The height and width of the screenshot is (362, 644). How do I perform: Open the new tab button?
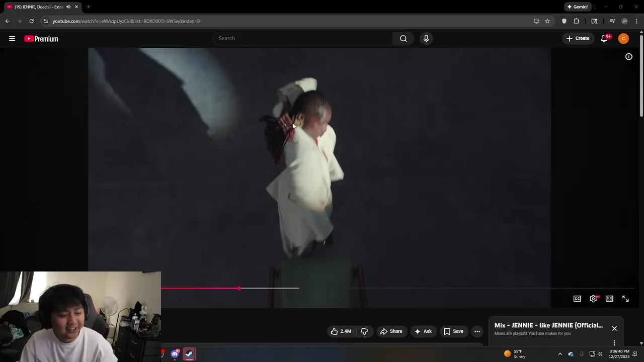click(88, 7)
